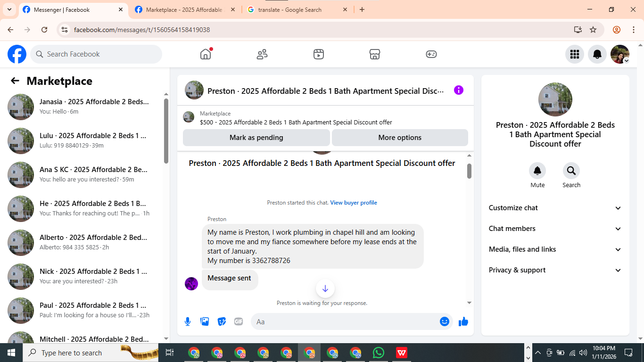
Task: Open the Facebook menu grid icon
Action: pyautogui.click(x=575, y=54)
